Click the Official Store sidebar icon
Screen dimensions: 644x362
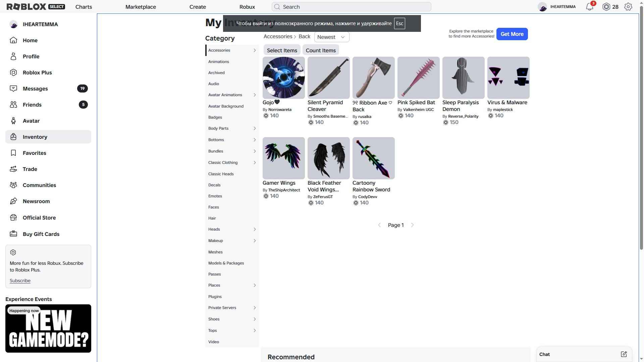[x=13, y=218]
